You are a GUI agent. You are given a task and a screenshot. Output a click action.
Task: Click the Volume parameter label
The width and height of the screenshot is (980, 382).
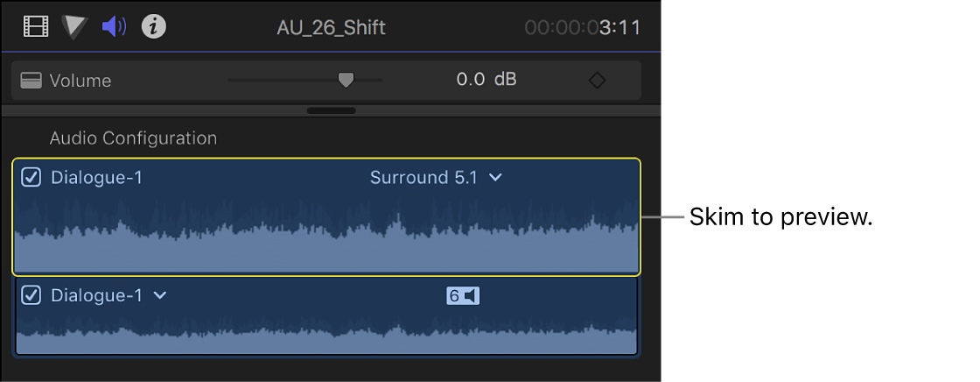click(80, 81)
